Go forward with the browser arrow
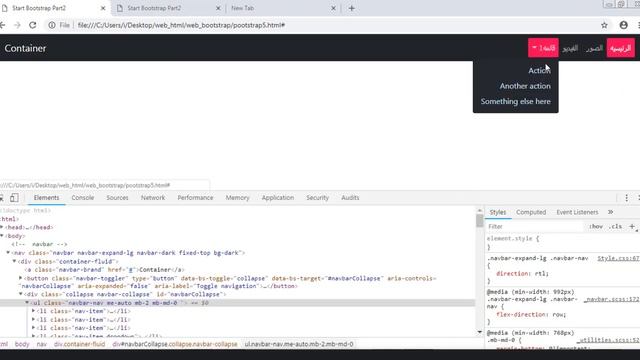 [17, 25]
